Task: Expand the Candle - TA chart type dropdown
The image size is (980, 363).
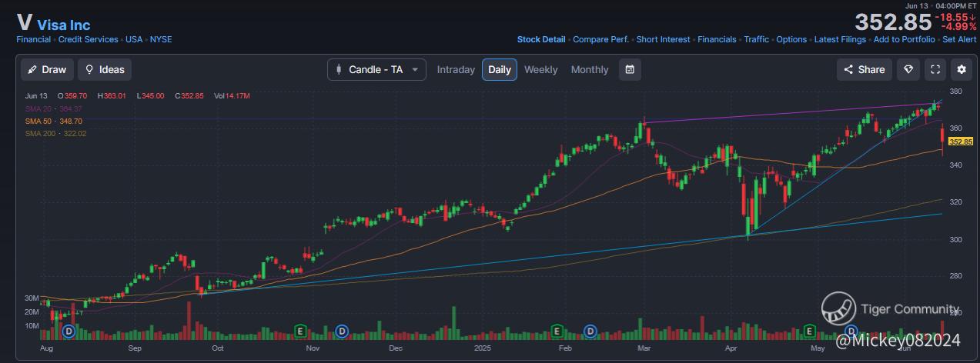Action: [x=376, y=69]
